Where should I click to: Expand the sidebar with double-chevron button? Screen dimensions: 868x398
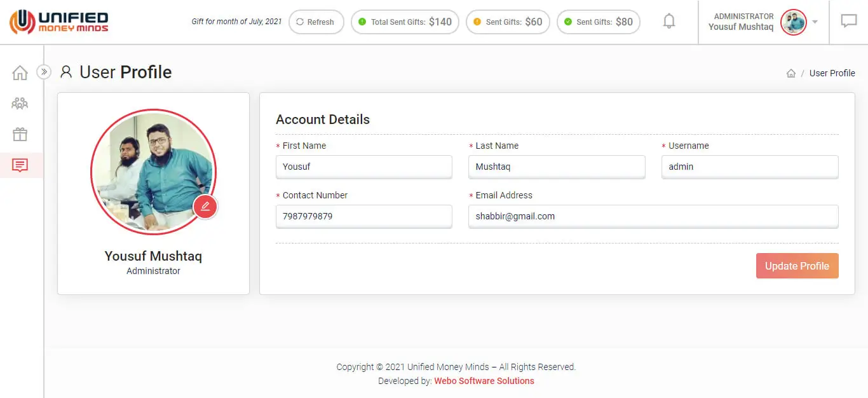(43, 72)
